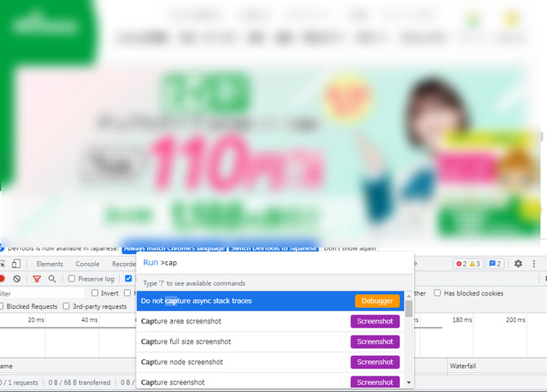Enable the Preserve log checkbox

pos(72,278)
